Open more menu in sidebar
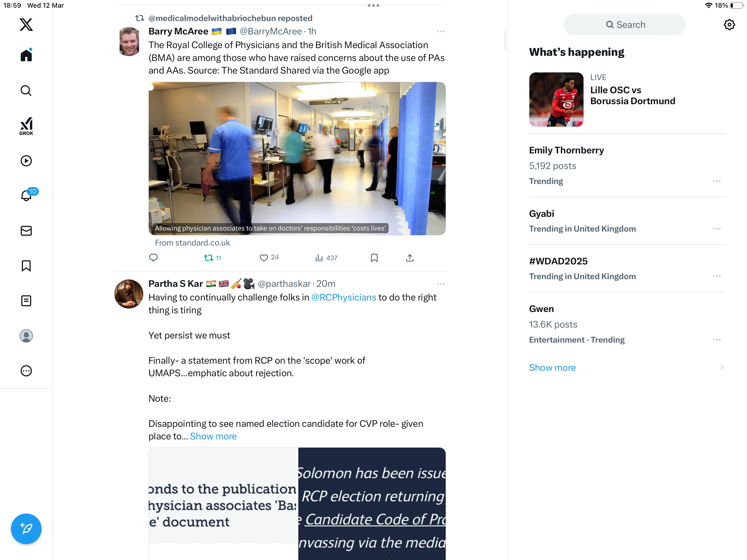Viewport: 747px width, 560px height. pos(26,371)
